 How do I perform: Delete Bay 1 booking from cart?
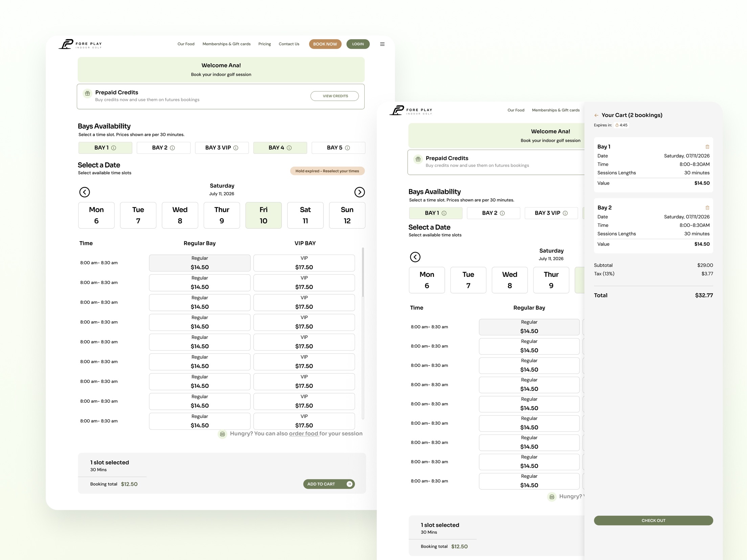pyautogui.click(x=707, y=147)
